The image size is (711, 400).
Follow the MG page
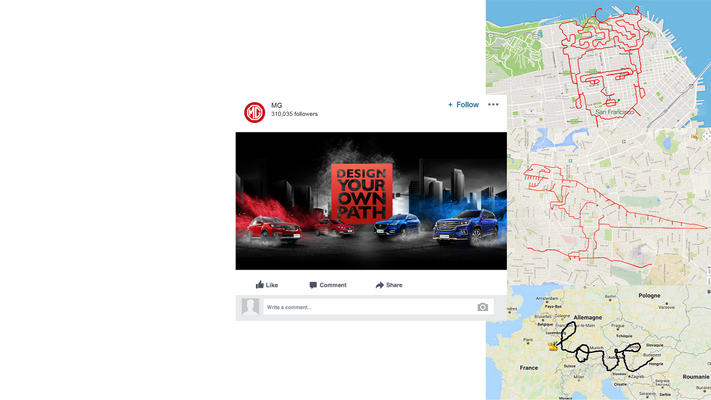tap(463, 104)
